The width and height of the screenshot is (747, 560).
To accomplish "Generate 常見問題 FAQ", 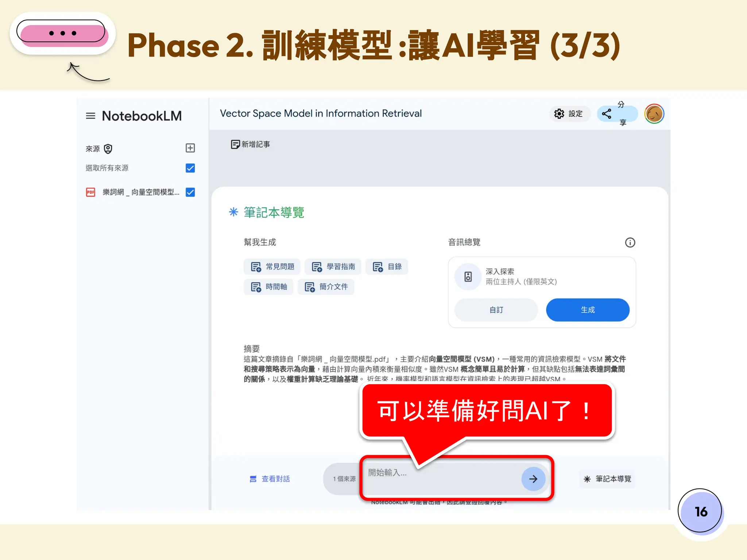I will point(272,267).
